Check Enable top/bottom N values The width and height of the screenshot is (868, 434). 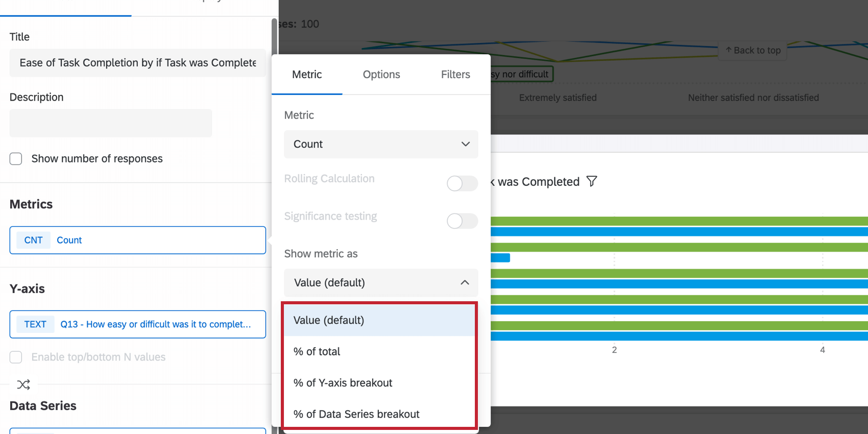[16, 357]
